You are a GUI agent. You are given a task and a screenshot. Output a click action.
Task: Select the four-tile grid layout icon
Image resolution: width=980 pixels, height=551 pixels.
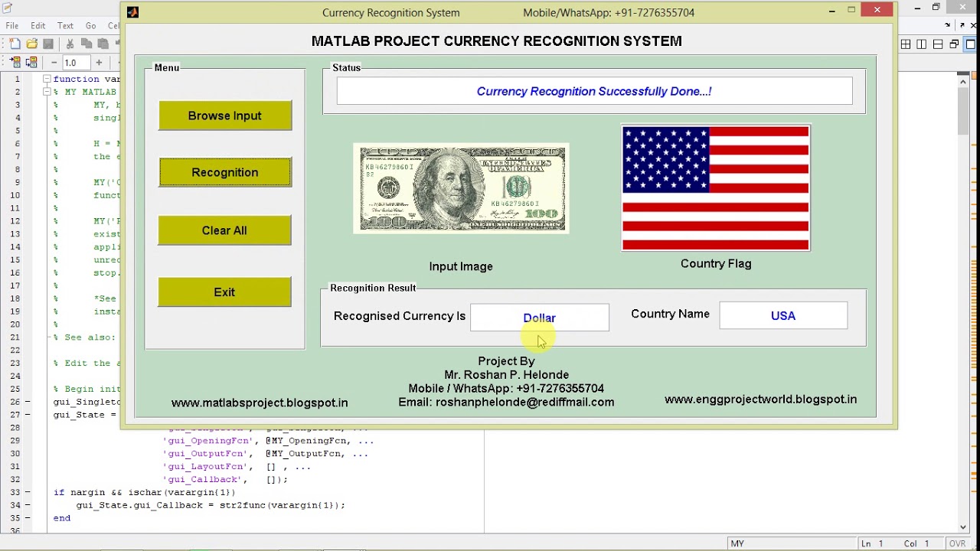click(x=906, y=44)
